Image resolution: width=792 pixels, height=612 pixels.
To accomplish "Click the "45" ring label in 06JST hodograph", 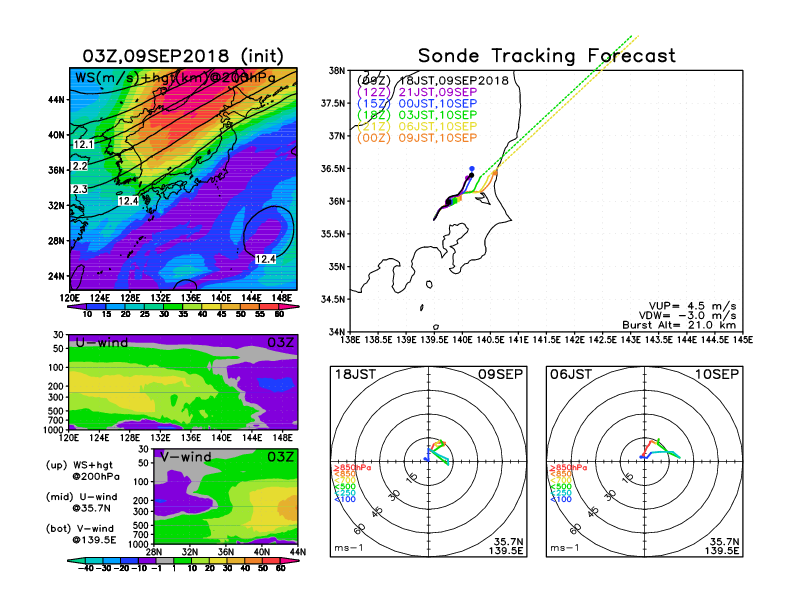I will (592, 512).
